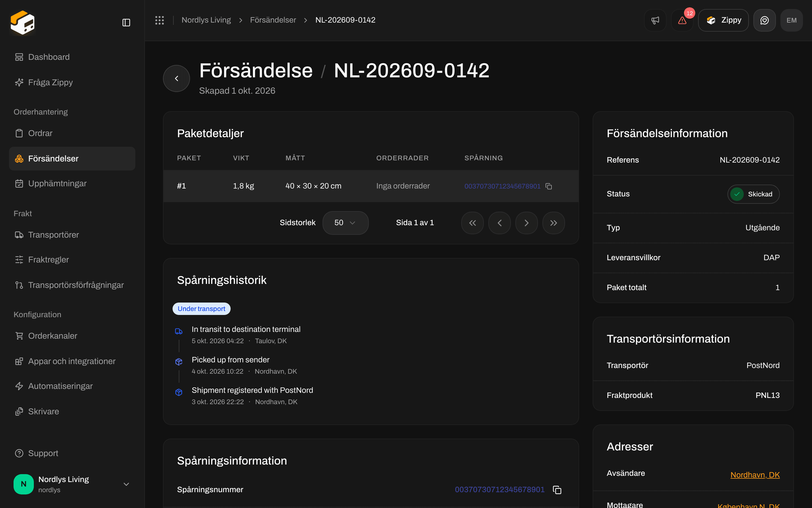Open the chat support bubble icon
Viewport: 812px width, 508px height.
coord(764,20)
